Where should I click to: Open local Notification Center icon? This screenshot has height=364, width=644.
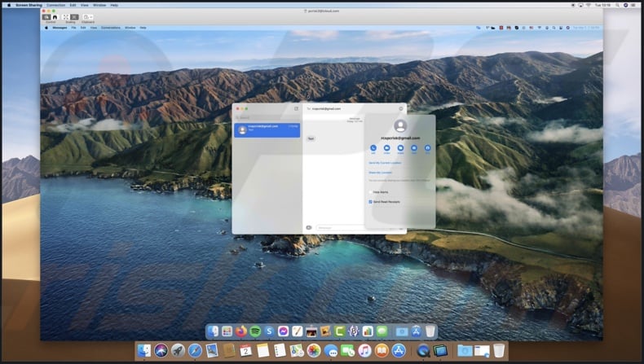click(634, 5)
